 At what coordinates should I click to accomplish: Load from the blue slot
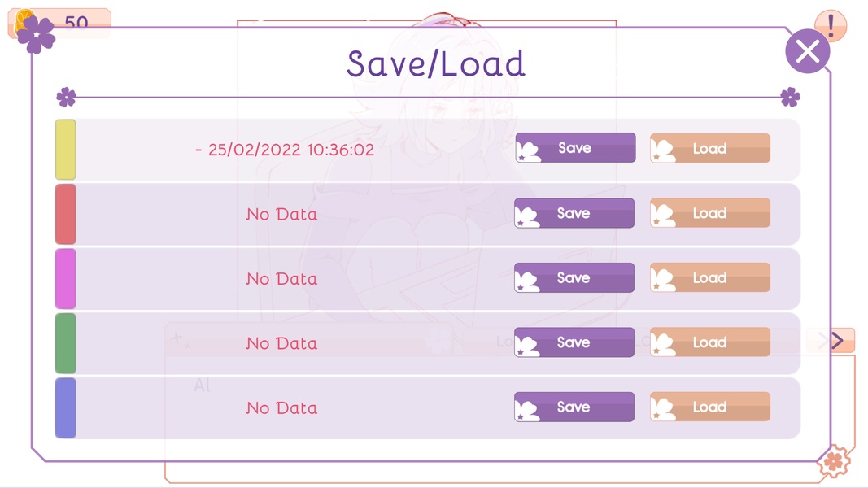point(710,407)
